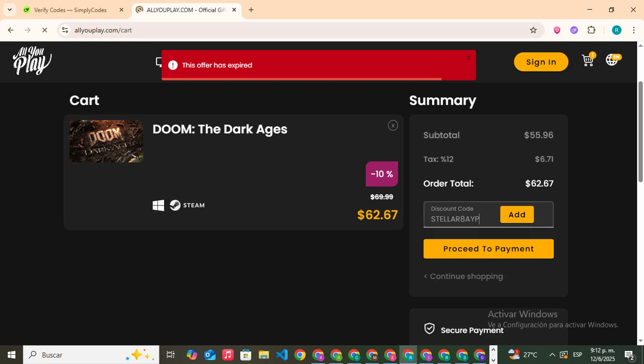Open Visual Studio Code from taskbar
Screen dimensions: 644x364
coord(282,355)
